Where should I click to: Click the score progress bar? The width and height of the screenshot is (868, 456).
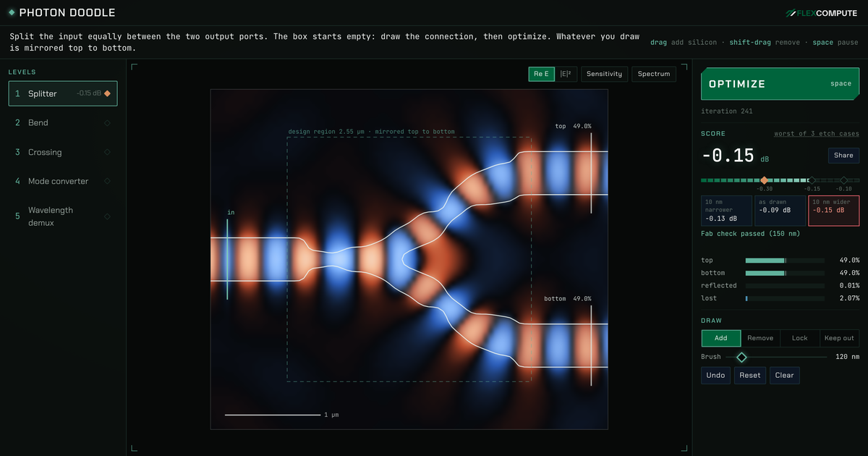780,180
